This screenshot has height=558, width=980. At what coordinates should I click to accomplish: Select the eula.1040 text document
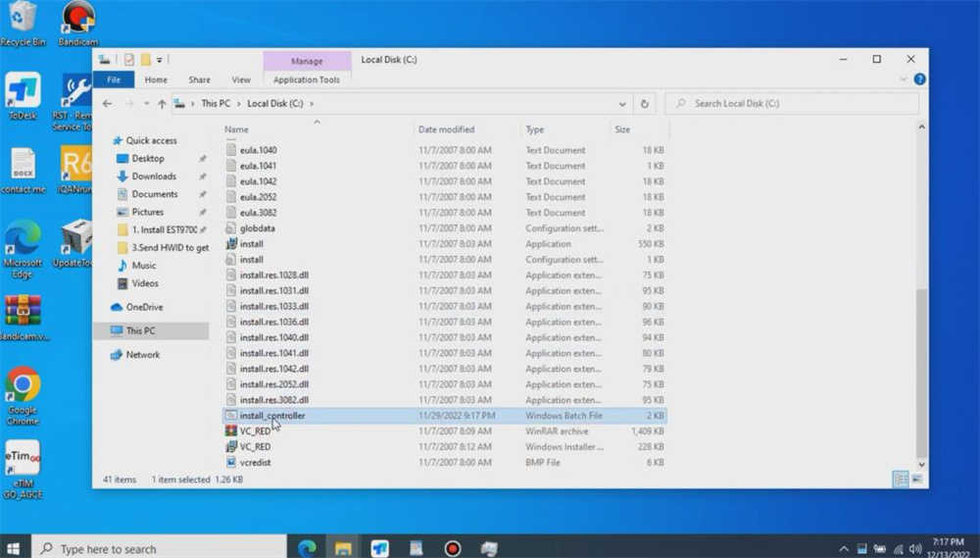258,150
